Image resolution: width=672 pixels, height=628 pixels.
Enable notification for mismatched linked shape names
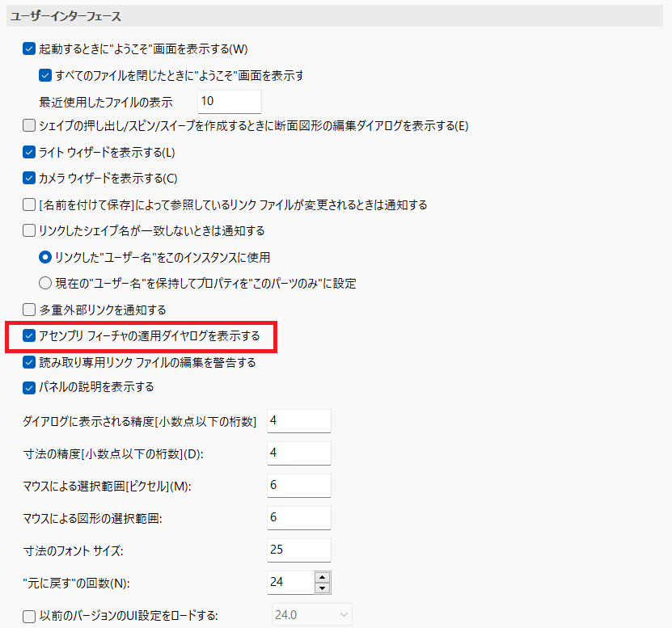point(28,230)
